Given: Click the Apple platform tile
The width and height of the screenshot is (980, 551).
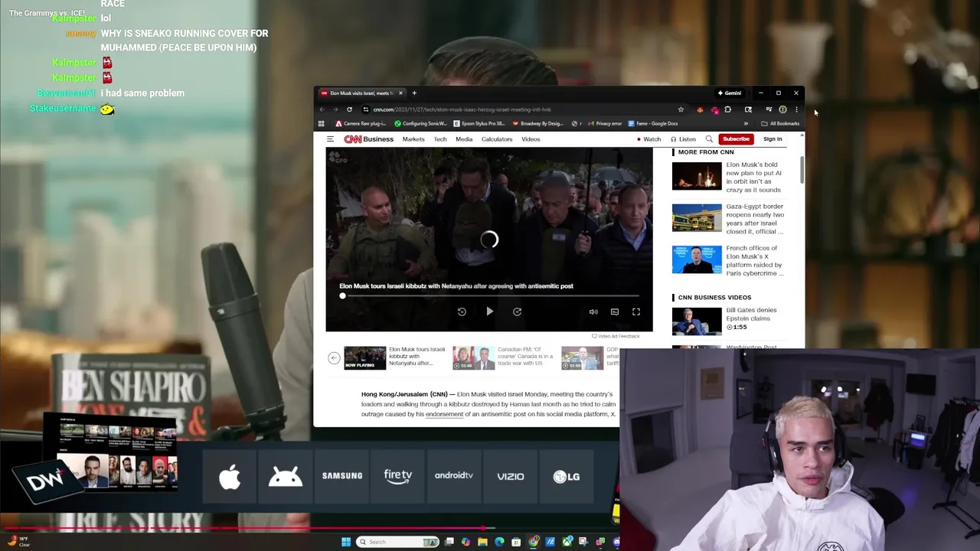Looking at the screenshot, I should pyautogui.click(x=230, y=476).
